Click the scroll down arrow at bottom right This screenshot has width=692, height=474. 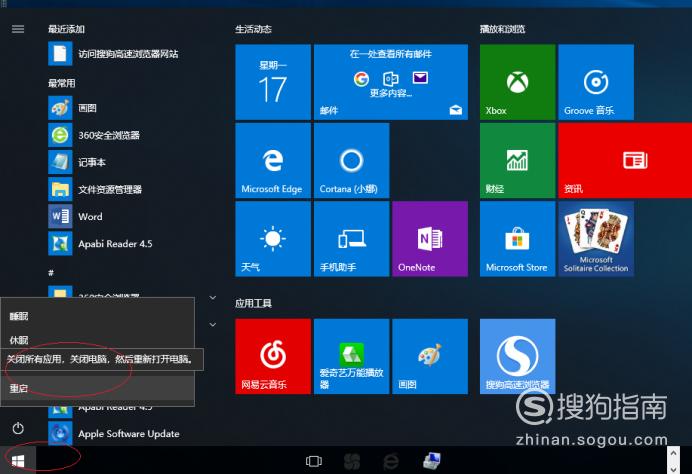tap(673, 469)
